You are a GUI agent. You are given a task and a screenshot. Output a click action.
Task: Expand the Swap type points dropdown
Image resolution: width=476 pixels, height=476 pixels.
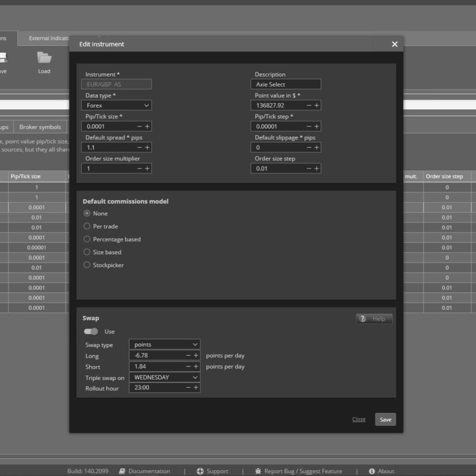click(165, 344)
